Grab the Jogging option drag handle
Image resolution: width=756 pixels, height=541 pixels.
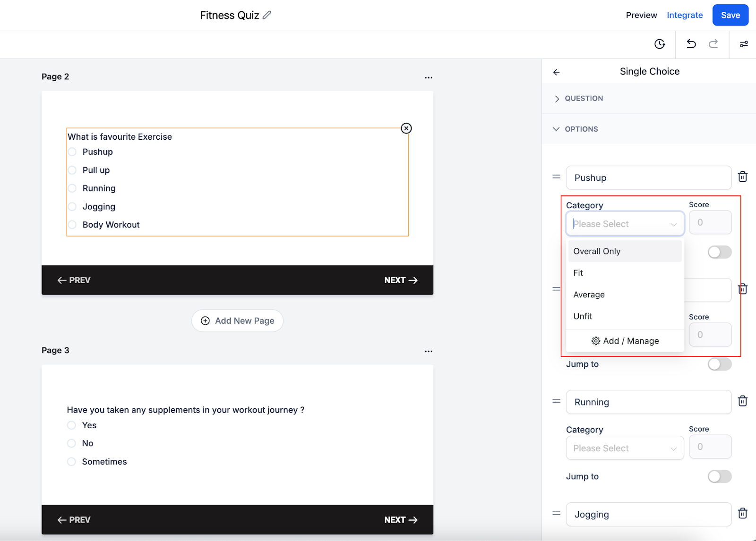tap(557, 513)
